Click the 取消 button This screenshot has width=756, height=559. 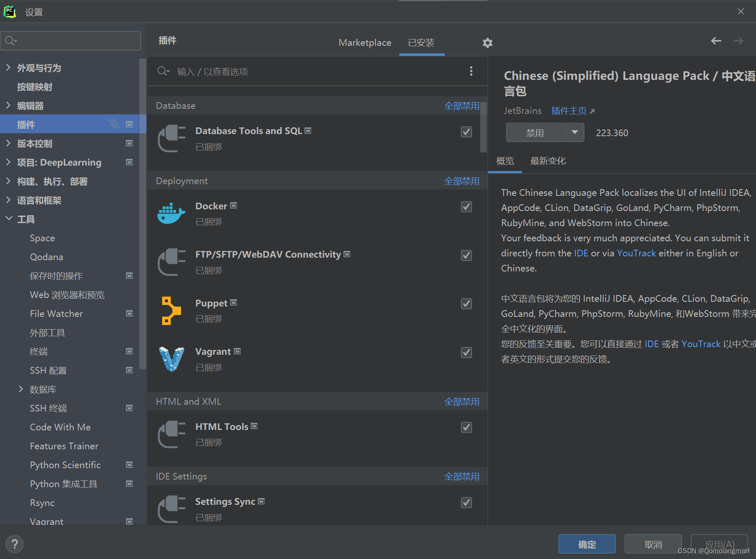click(653, 544)
